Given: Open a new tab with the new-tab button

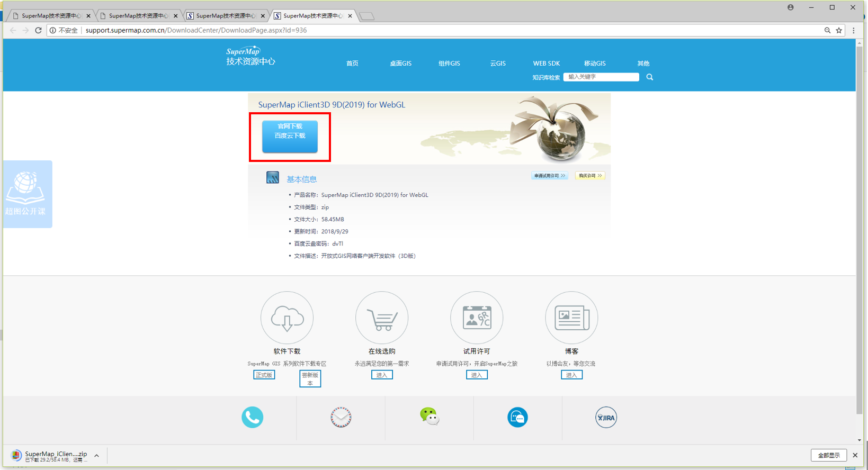Looking at the screenshot, I should (x=366, y=16).
